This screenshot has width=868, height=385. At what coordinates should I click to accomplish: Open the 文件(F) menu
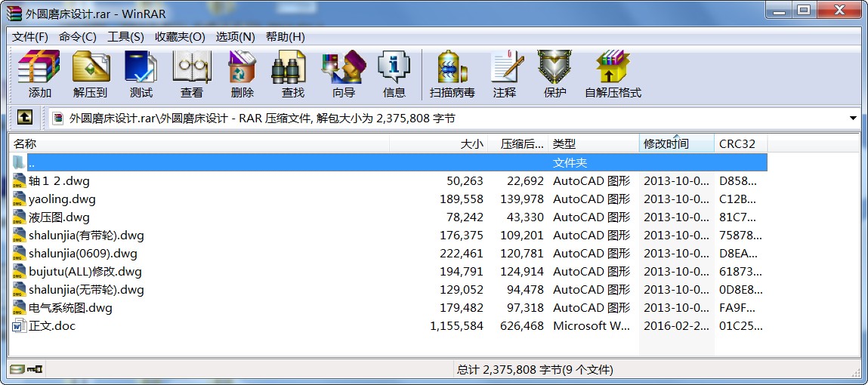[30, 37]
